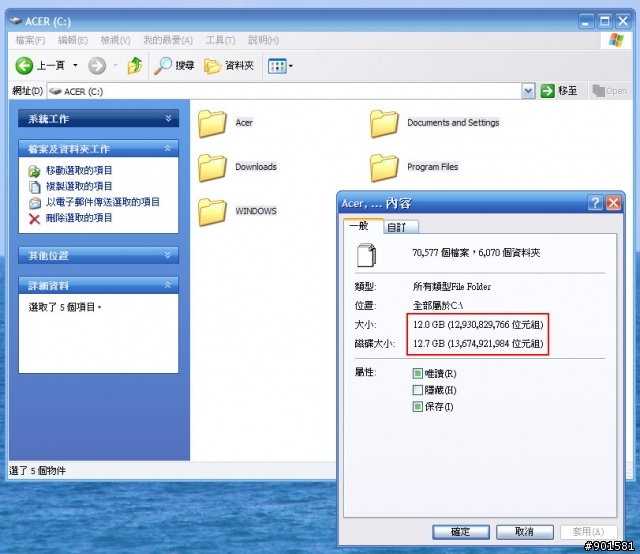Expand the 其他位置 panel
This screenshot has height=554, width=640.
coord(168,255)
